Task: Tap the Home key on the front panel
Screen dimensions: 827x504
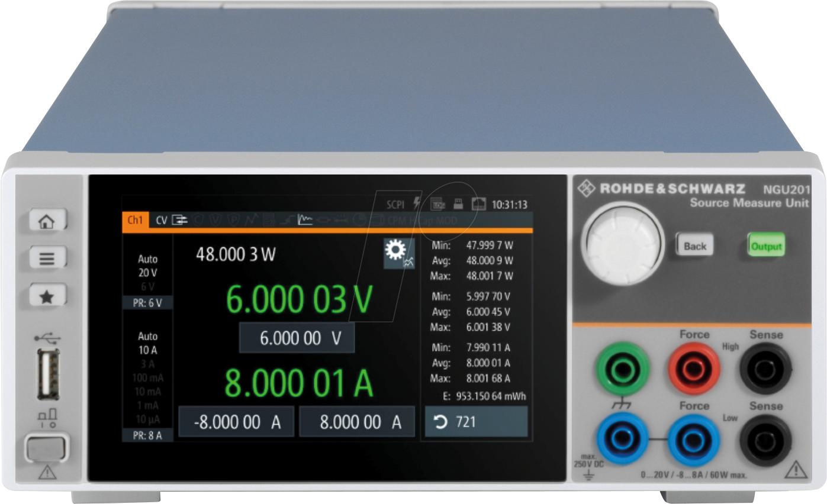Action: pos(47,221)
